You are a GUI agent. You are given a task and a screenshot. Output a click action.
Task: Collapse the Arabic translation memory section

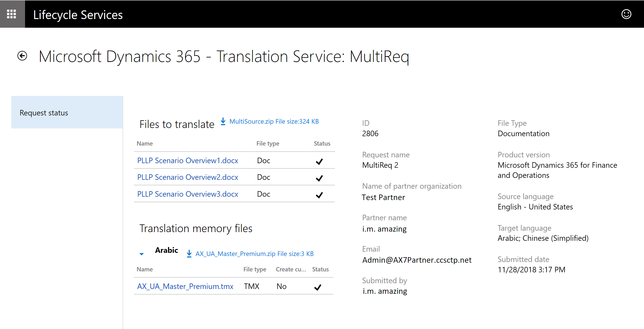141,254
